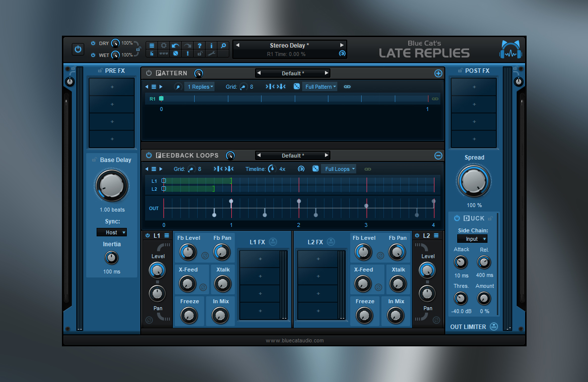Image resolution: width=588 pixels, height=382 pixels.
Task: Click the exclamation mark icon in toolbar
Action: (x=188, y=54)
